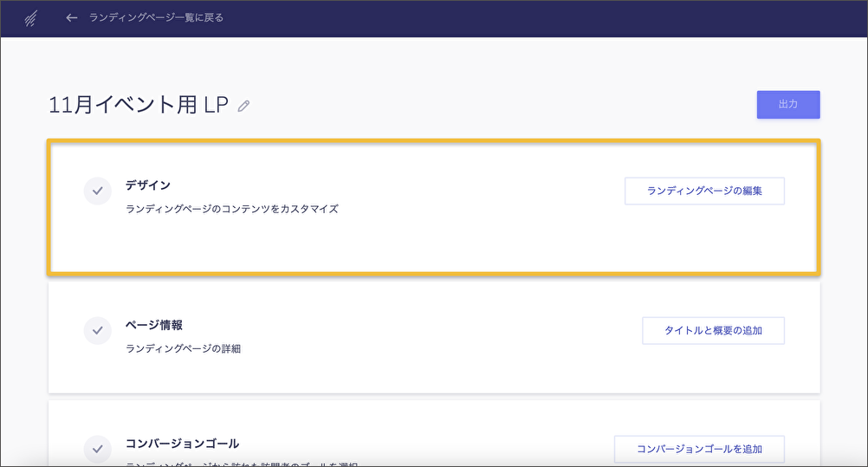Click the pencil icon to rename page
Viewport: 868px width, 467px height.
pos(244,106)
